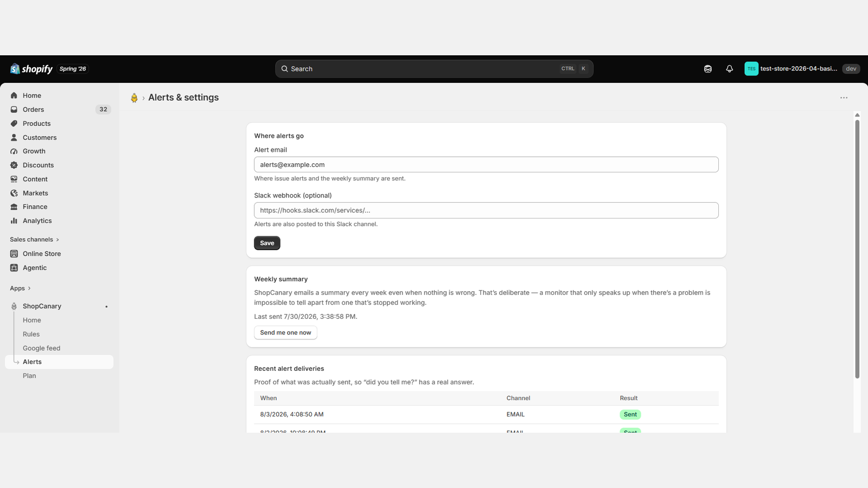The width and height of the screenshot is (868, 488).
Task: Click the TES store avatar
Action: click(x=751, y=69)
